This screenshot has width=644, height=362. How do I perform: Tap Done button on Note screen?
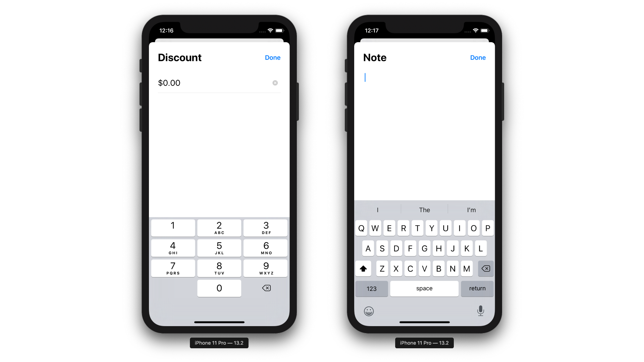point(478,57)
